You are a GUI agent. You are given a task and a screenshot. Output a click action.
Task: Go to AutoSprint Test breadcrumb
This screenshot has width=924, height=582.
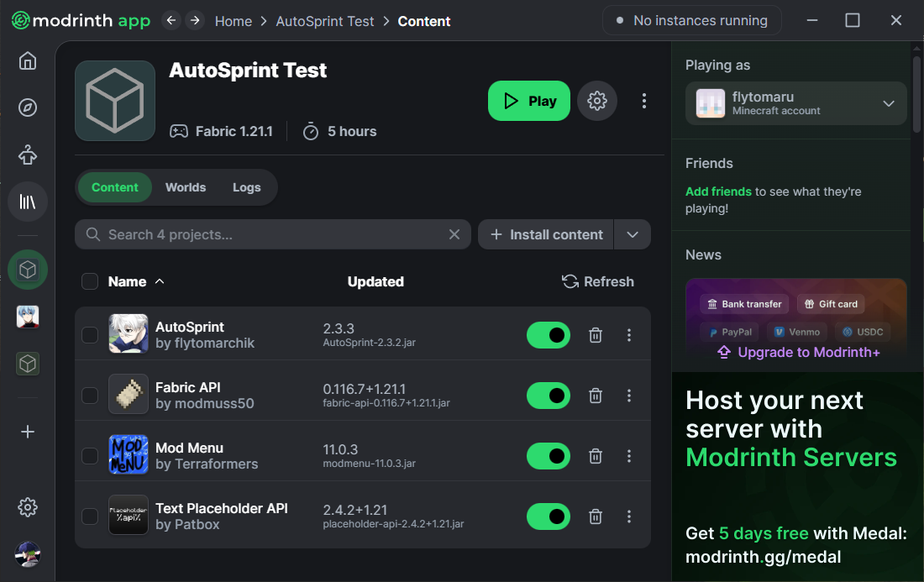point(325,21)
